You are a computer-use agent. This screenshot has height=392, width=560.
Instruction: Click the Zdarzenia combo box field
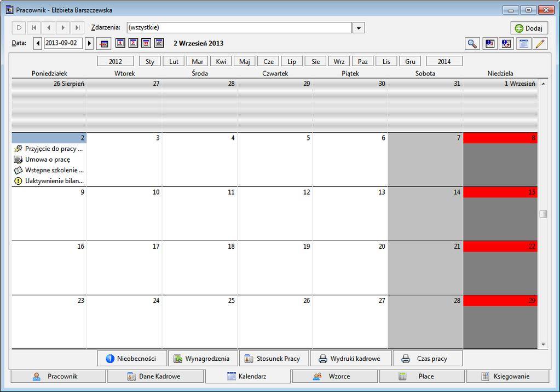(239, 28)
